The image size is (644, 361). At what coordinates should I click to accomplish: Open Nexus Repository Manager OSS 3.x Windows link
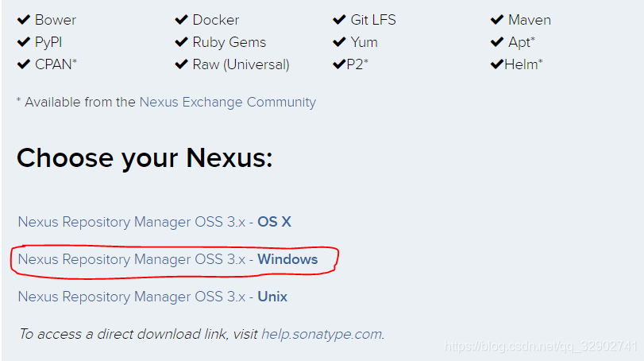click(168, 259)
